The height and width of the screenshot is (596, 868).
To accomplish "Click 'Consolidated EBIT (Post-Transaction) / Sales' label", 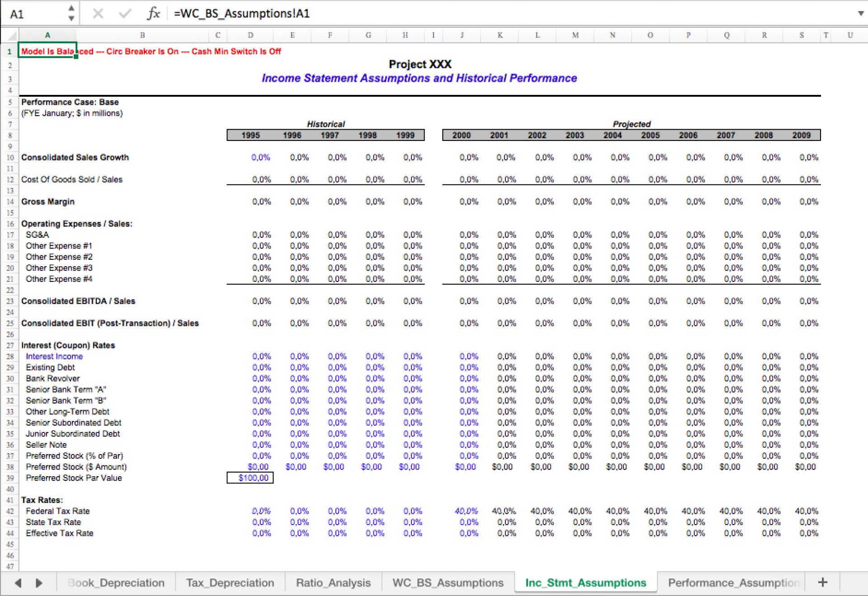I will 110,324.
